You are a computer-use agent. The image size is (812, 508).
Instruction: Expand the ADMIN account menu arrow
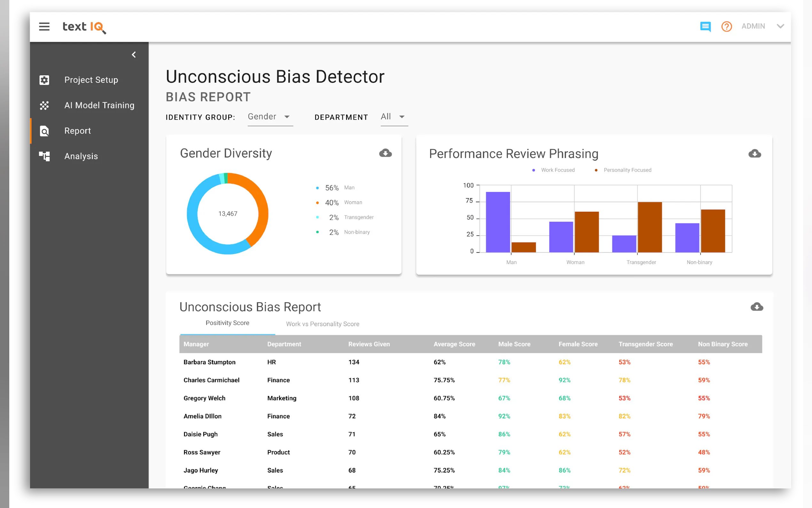780,26
